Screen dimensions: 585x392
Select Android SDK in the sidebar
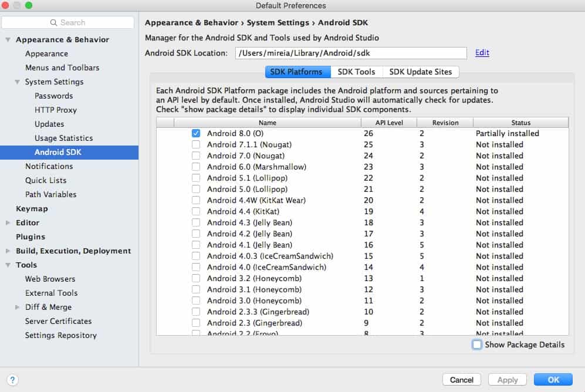[x=69, y=152]
